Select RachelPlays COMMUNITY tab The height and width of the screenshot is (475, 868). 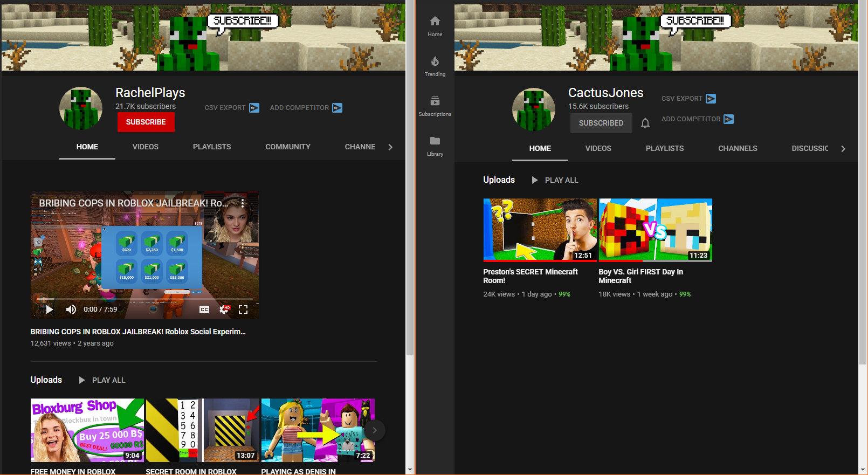288,147
